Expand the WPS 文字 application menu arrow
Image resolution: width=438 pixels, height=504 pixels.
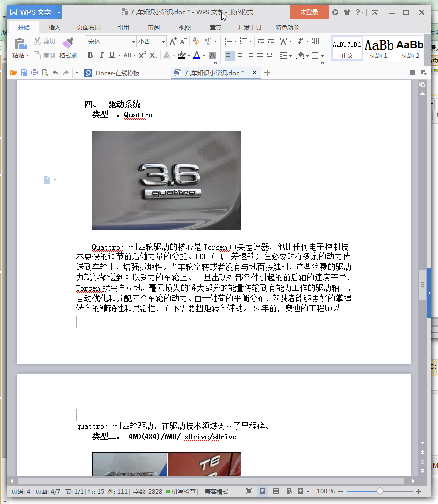click(59, 12)
